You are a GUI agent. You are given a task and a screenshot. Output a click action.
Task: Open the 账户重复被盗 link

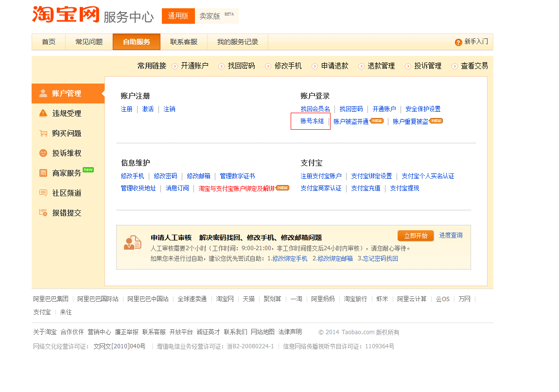click(x=410, y=121)
